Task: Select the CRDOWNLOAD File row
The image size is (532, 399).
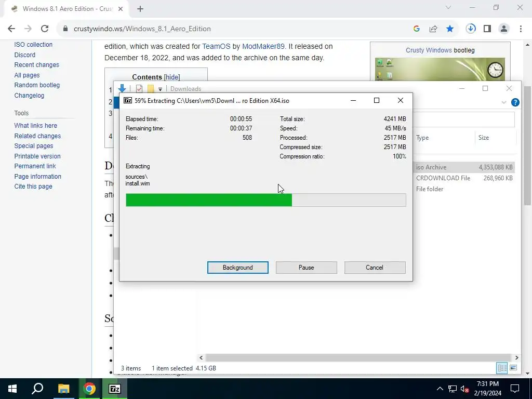Action: point(464,178)
